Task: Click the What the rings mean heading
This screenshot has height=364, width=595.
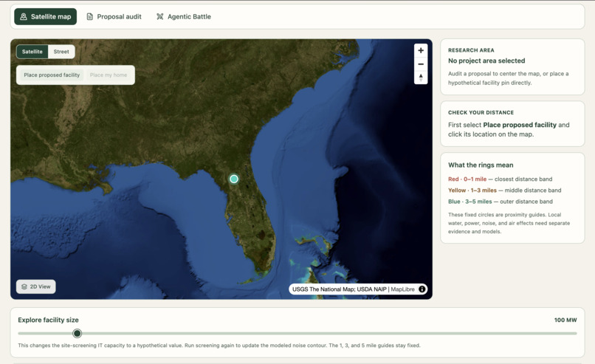Action: point(481,165)
